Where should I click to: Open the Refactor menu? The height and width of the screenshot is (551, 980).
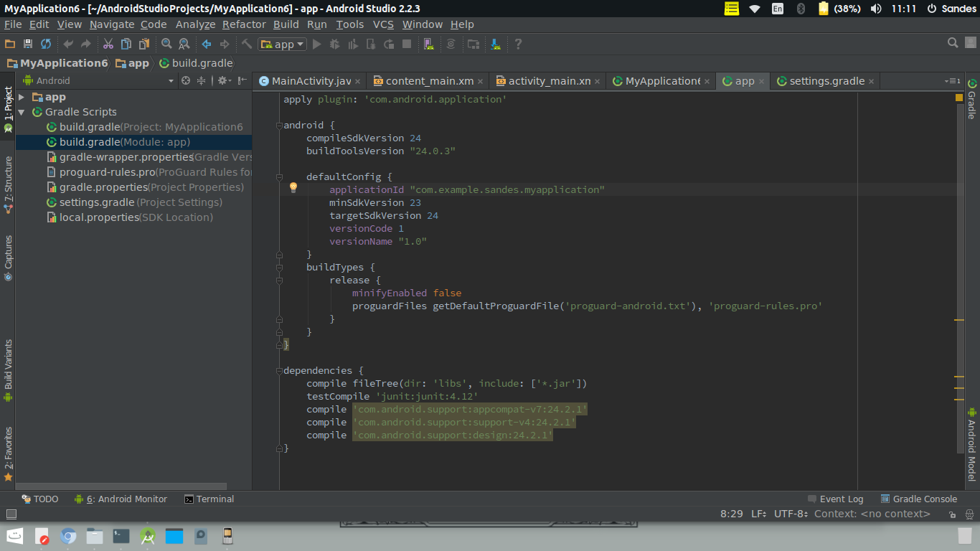(243, 24)
